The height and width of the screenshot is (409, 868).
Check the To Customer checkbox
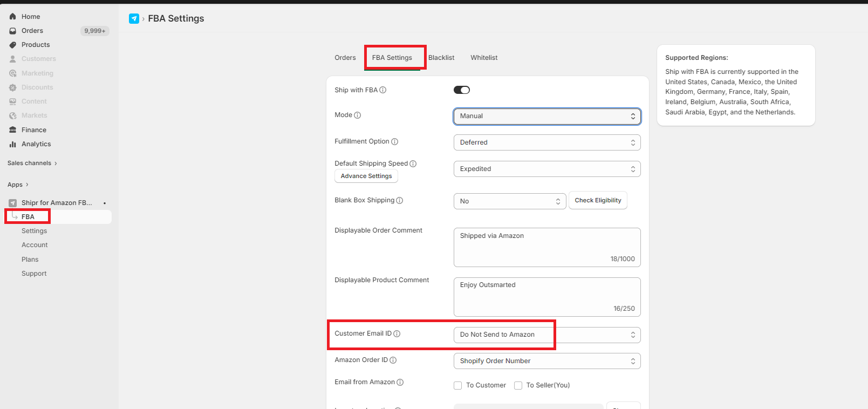[458, 385]
